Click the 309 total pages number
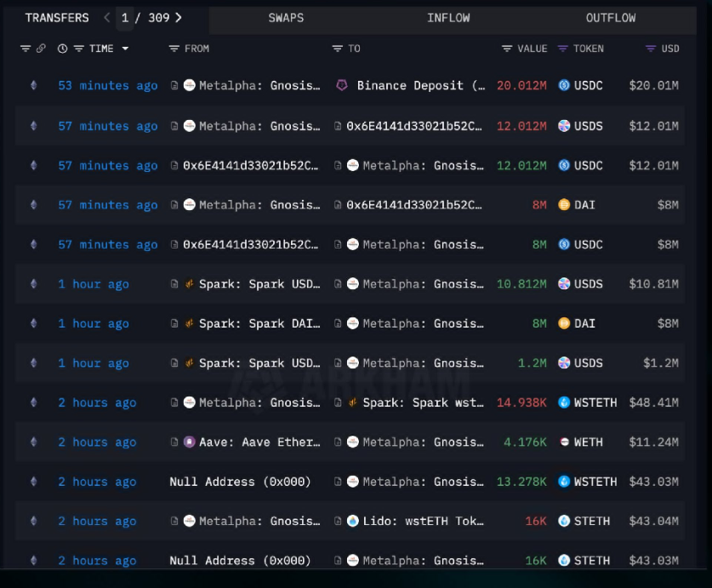The width and height of the screenshot is (712, 588). click(x=159, y=18)
